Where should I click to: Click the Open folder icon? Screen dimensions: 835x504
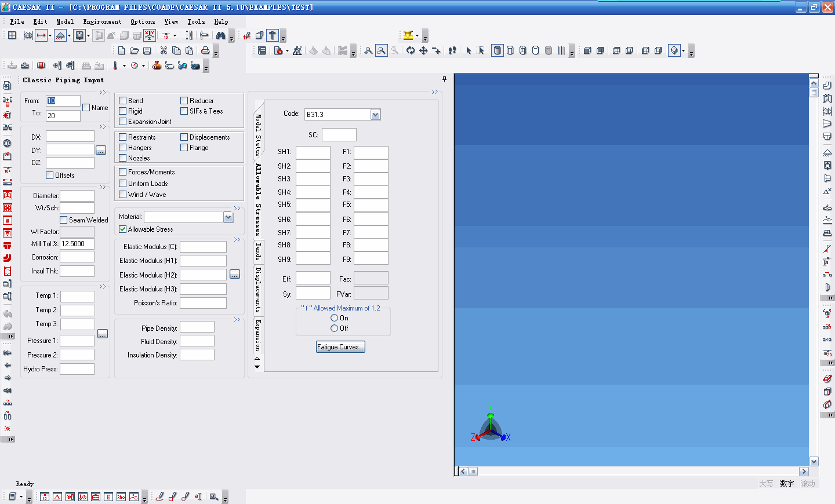tap(135, 51)
